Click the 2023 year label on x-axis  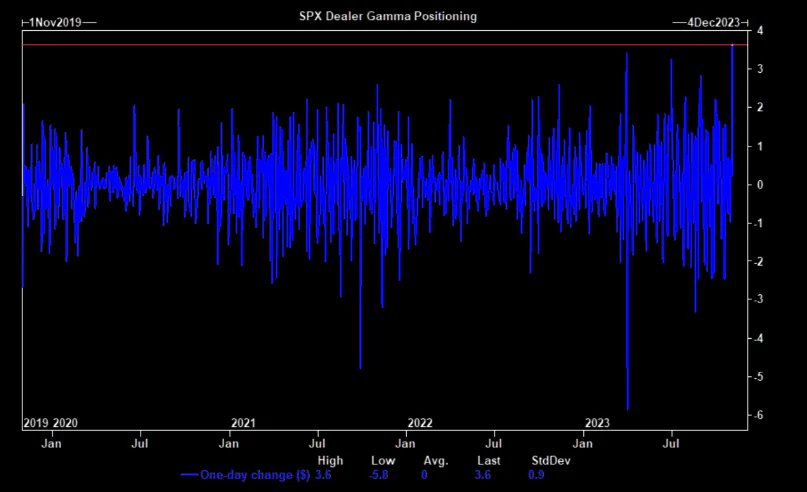point(596,423)
